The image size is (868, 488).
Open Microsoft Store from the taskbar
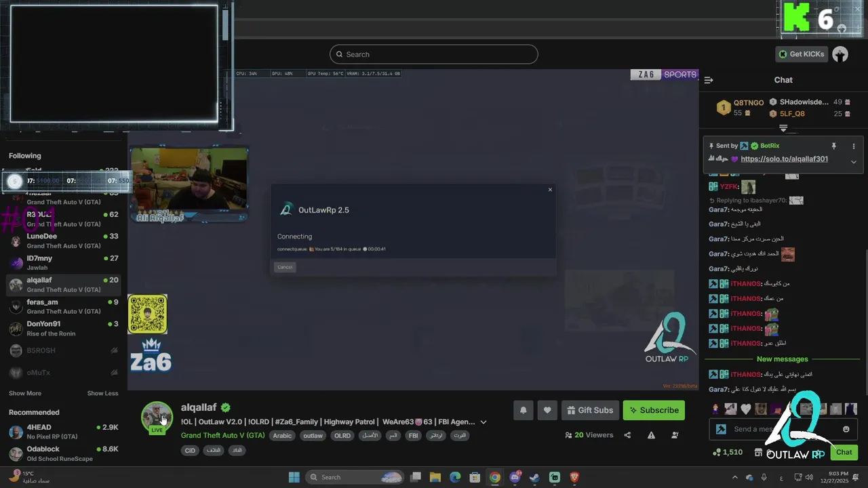pos(475,477)
